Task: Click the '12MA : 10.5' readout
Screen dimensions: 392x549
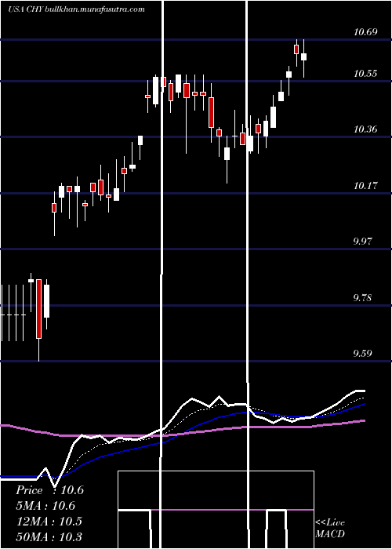Action: coord(49,522)
